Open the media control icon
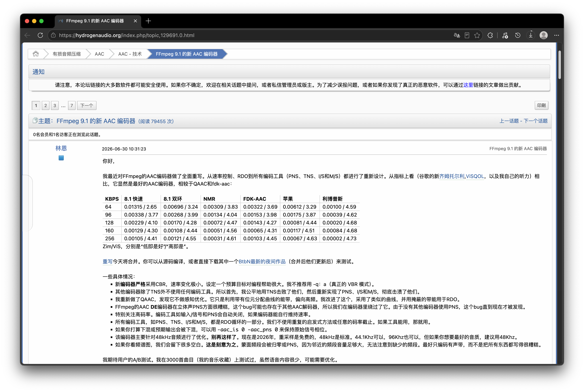This screenshot has width=584, height=392. [x=505, y=35]
